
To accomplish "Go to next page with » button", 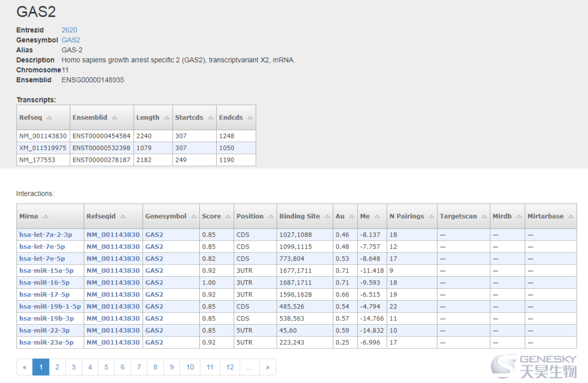I will click(x=267, y=367).
